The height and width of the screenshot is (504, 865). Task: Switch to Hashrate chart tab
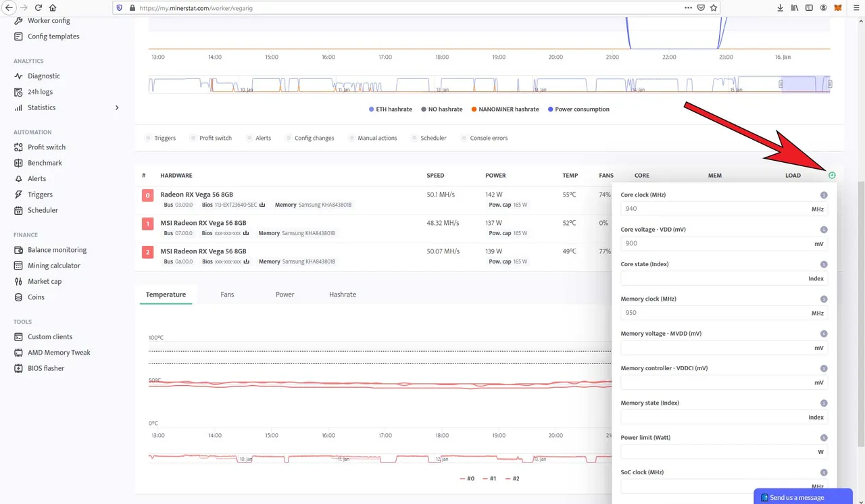(x=343, y=295)
